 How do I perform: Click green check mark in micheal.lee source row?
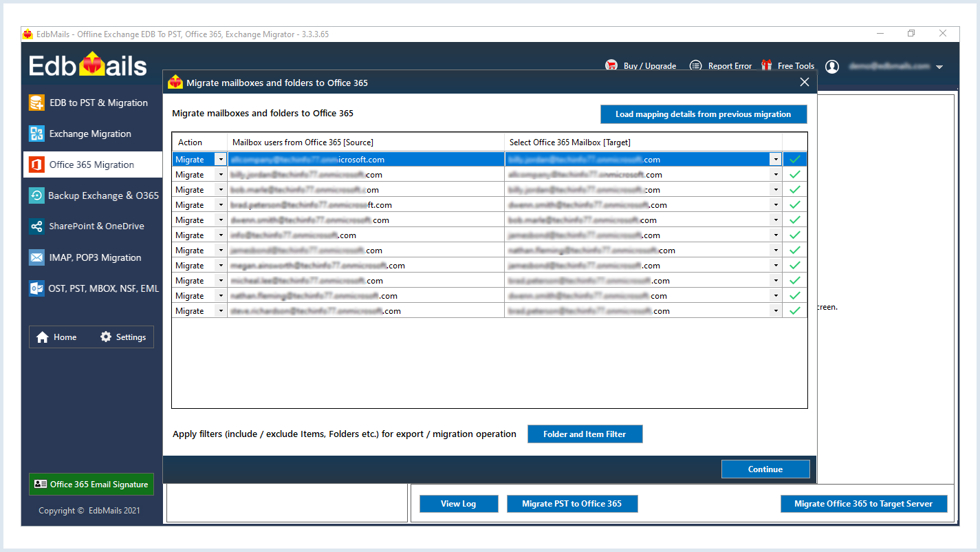(x=795, y=281)
